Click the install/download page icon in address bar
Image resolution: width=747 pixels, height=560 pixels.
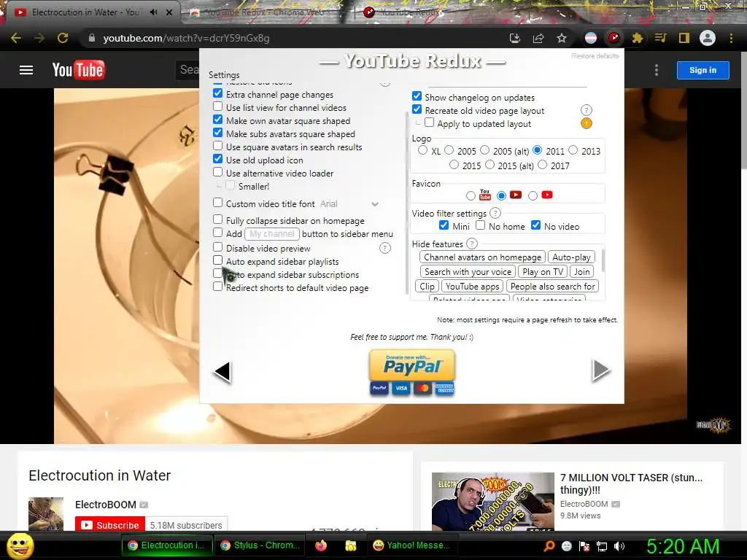[x=514, y=38]
